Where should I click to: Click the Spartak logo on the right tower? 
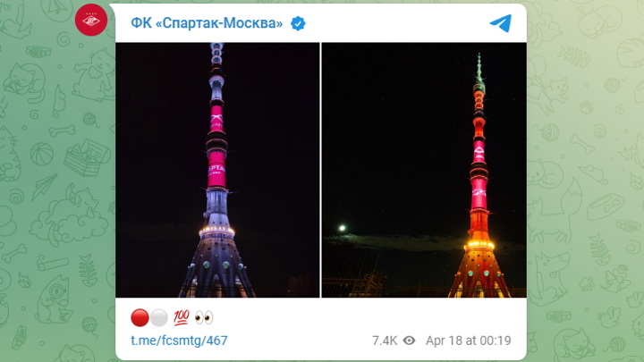[479, 155]
